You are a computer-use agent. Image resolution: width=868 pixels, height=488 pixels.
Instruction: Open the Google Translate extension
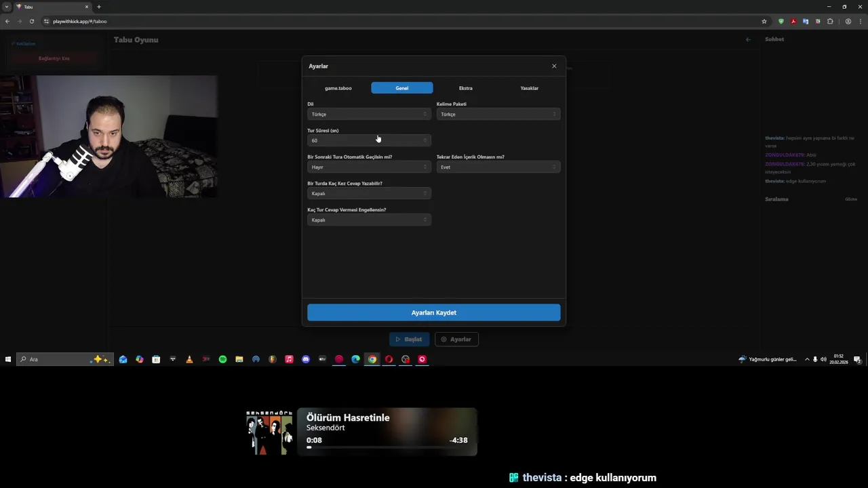coord(806,21)
